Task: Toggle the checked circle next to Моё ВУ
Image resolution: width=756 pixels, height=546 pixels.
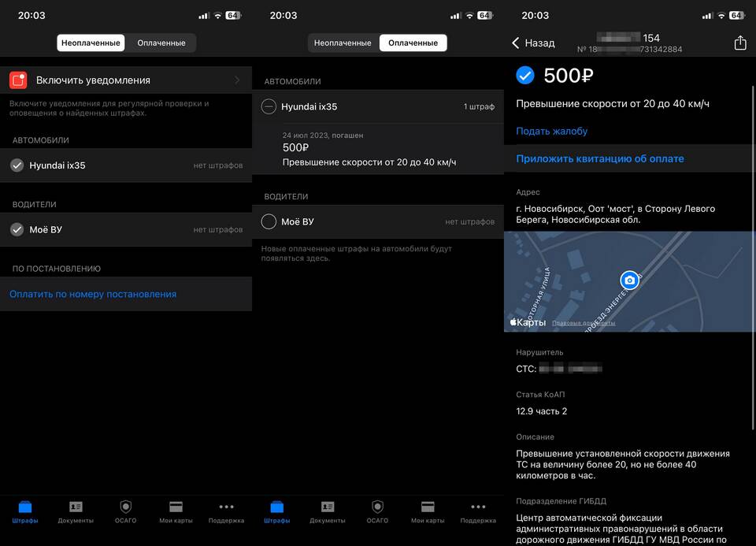Action: click(x=17, y=229)
